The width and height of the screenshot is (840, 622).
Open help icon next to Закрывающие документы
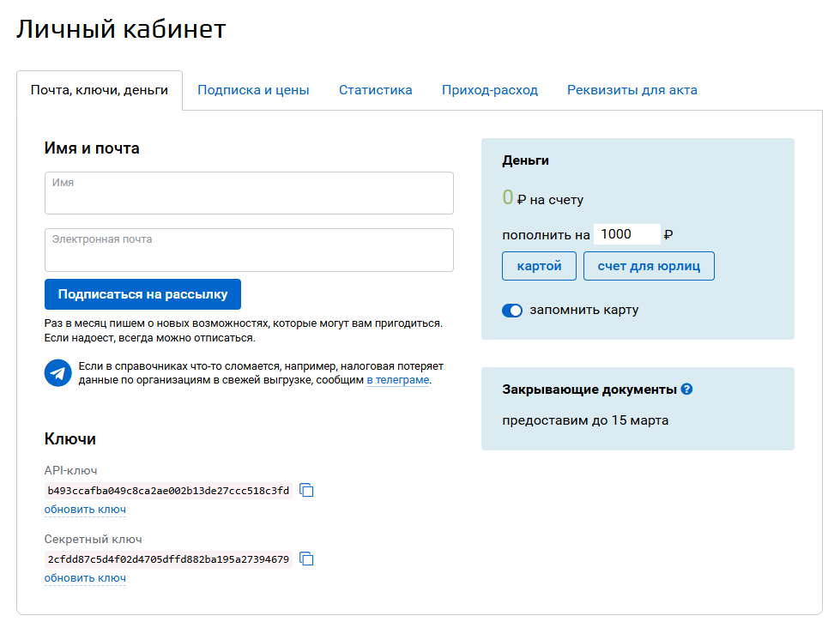point(686,389)
